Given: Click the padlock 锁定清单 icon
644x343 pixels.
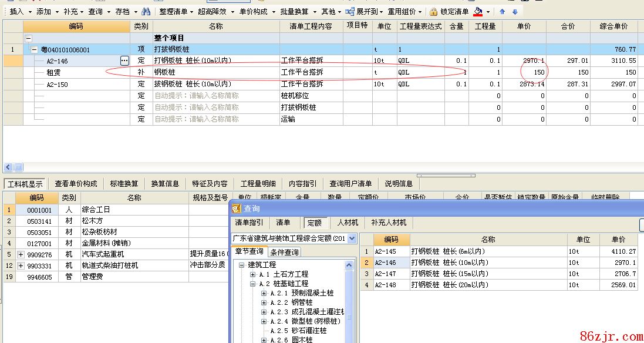Looking at the screenshot, I should 433,11.
